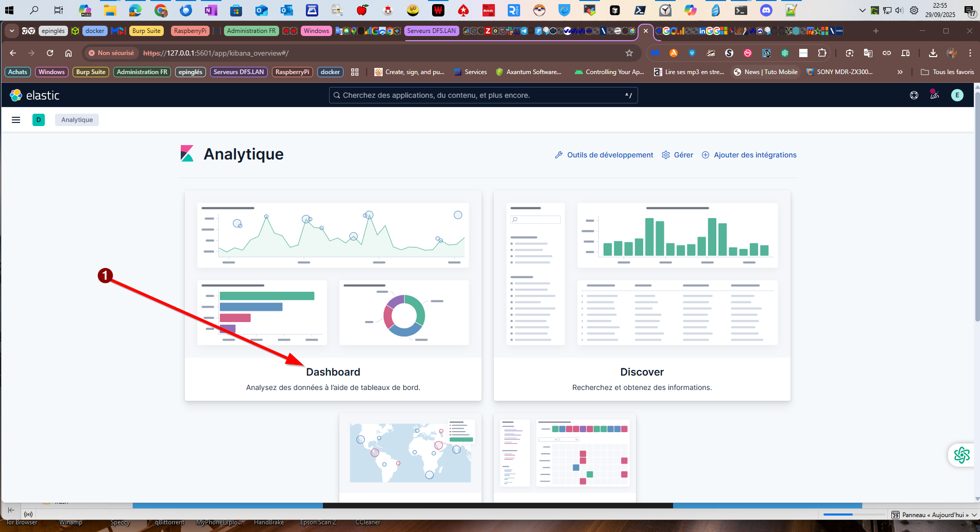Open the tab search dropdown arrow
Viewport: 980px width, 532px height.
tap(11, 31)
